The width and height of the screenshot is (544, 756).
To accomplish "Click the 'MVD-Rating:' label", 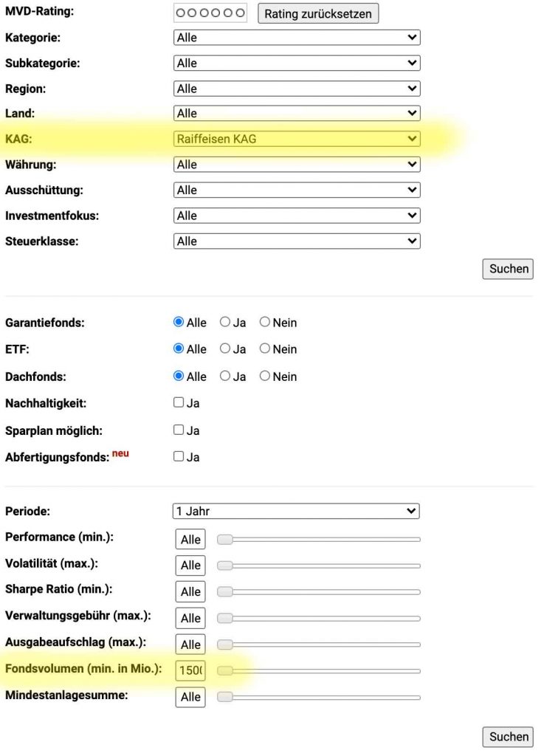I will coord(40,11).
